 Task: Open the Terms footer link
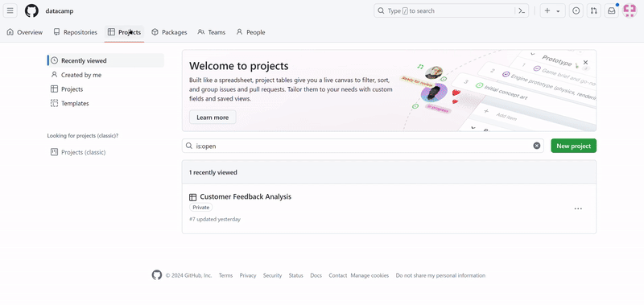225,275
